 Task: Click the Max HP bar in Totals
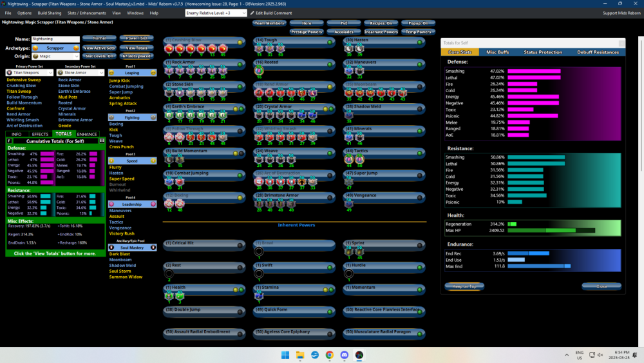tap(551, 231)
